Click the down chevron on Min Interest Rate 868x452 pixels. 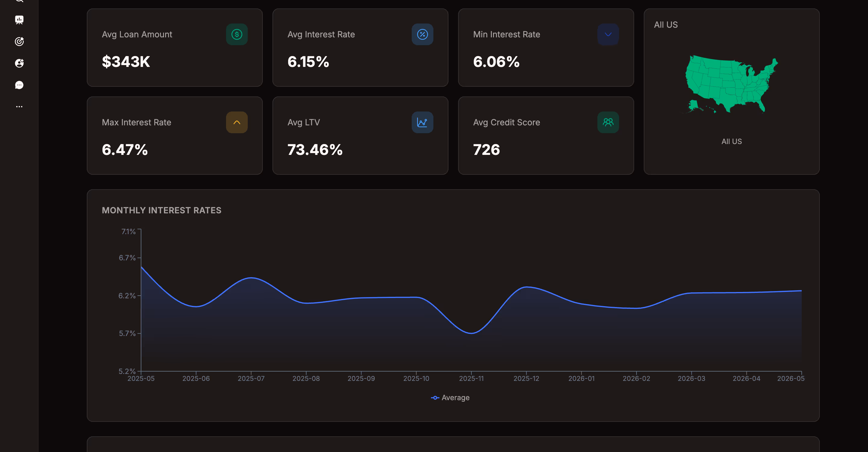point(608,34)
